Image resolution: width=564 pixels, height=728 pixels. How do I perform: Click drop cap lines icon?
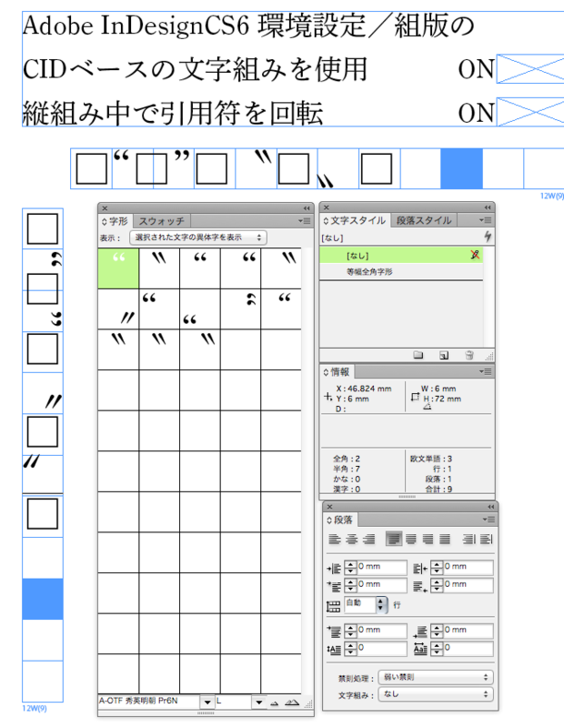pos(334,650)
